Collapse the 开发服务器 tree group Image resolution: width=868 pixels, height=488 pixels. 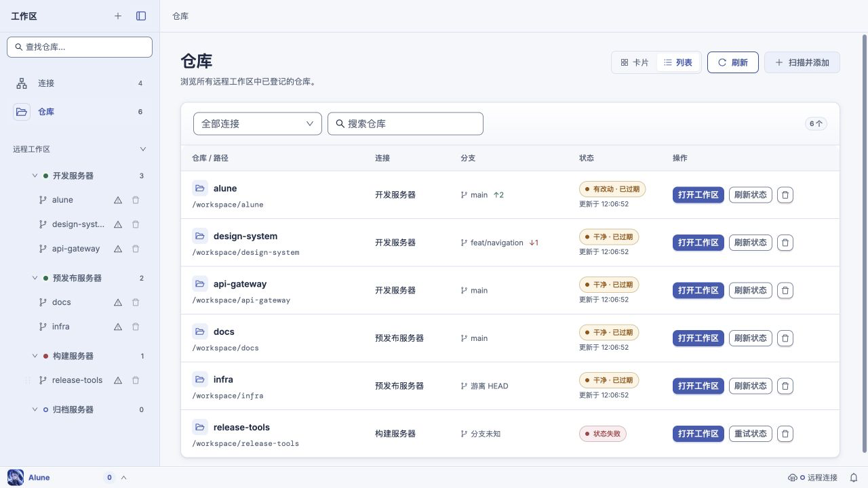coord(35,176)
